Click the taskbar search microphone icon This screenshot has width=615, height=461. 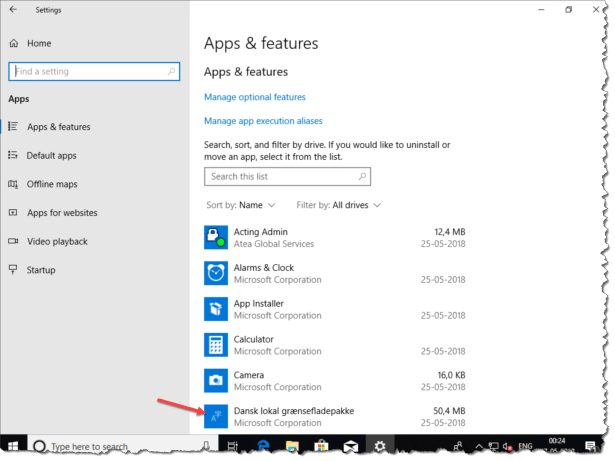click(x=206, y=446)
